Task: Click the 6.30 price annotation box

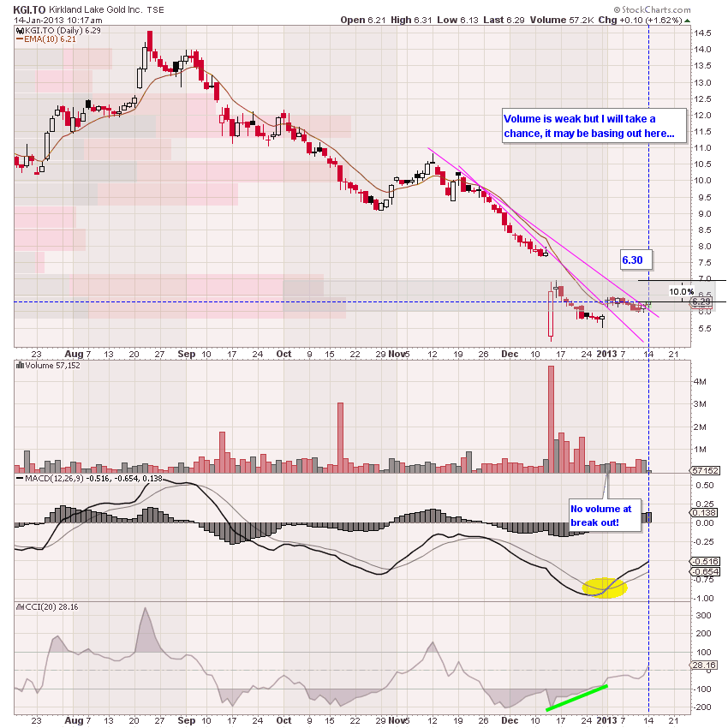Action: pyautogui.click(x=636, y=260)
